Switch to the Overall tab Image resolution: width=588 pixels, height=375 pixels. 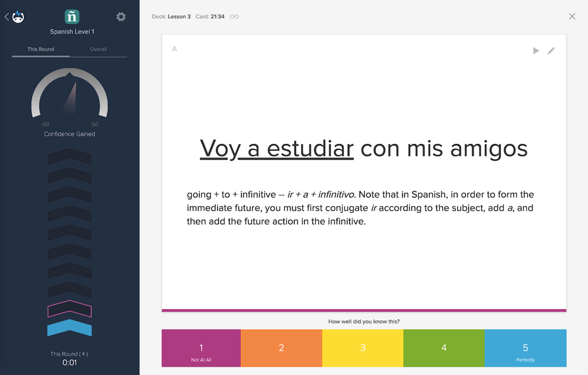tap(98, 49)
